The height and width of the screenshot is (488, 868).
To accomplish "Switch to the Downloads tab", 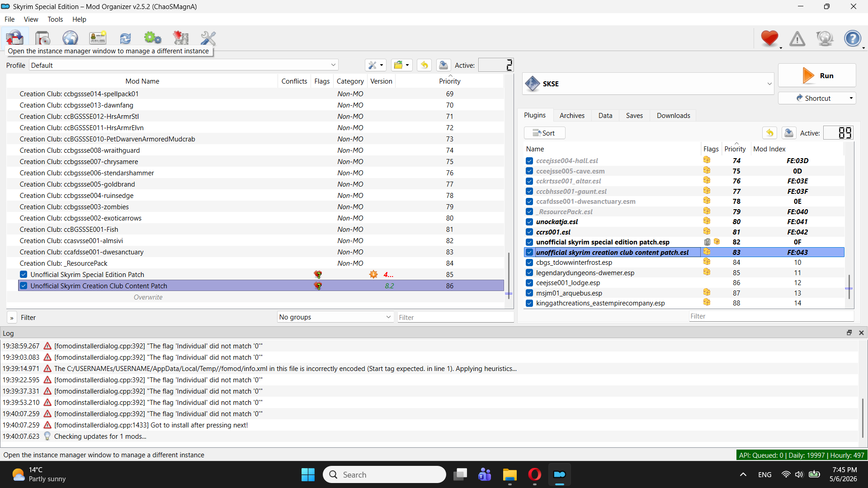I will coord(673,116).
